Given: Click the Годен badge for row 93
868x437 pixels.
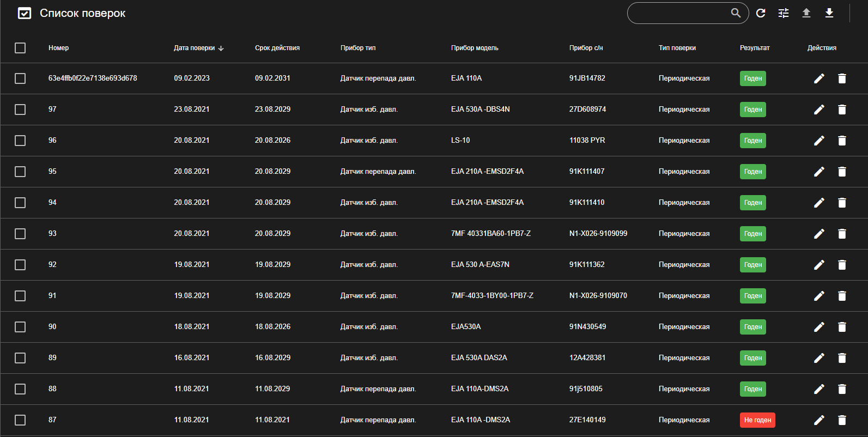Looking at the screenshot, I should [753, 234].
